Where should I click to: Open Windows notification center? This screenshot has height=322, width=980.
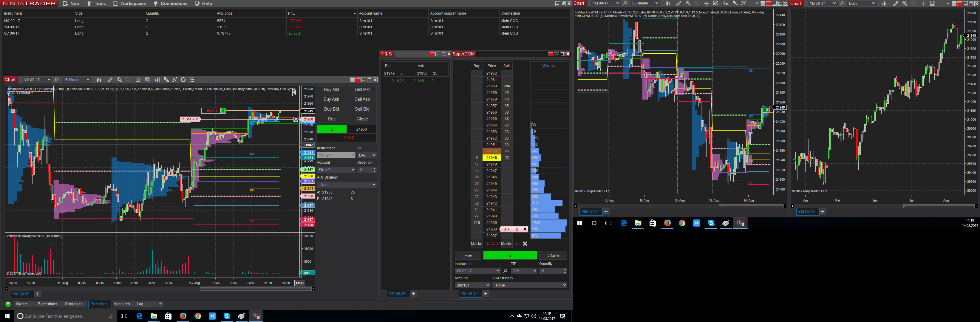point(563,316)
